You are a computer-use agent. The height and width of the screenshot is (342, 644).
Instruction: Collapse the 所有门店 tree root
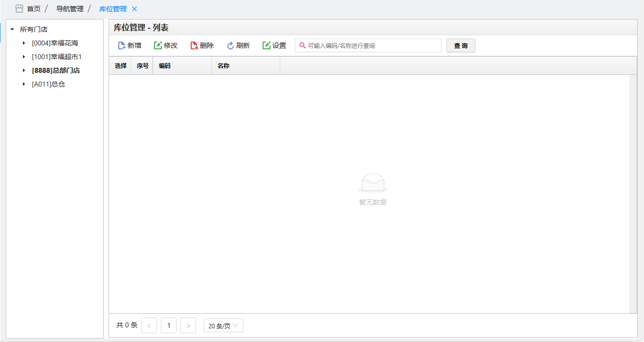(x=12, y=29)
